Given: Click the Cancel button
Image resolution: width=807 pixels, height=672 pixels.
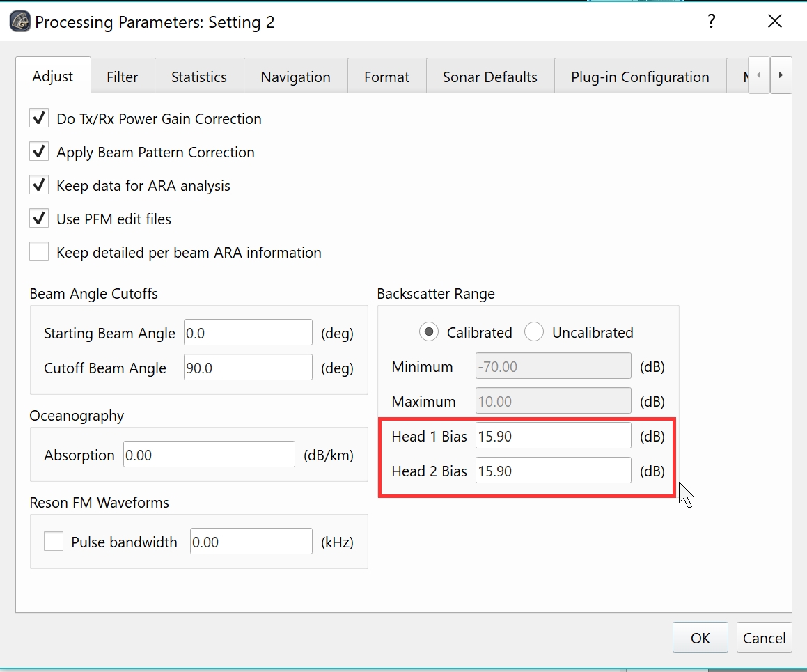Looking at the screenshot, I should coord(764,638).
